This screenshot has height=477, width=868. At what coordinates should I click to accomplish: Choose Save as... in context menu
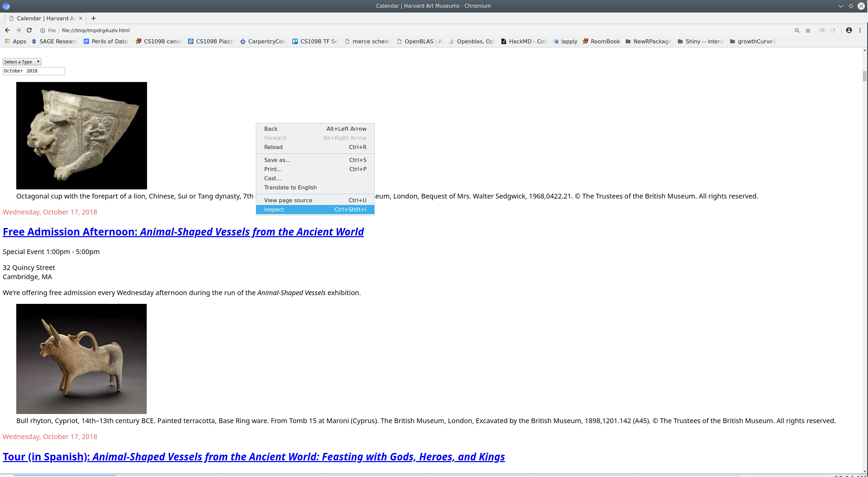315,160
